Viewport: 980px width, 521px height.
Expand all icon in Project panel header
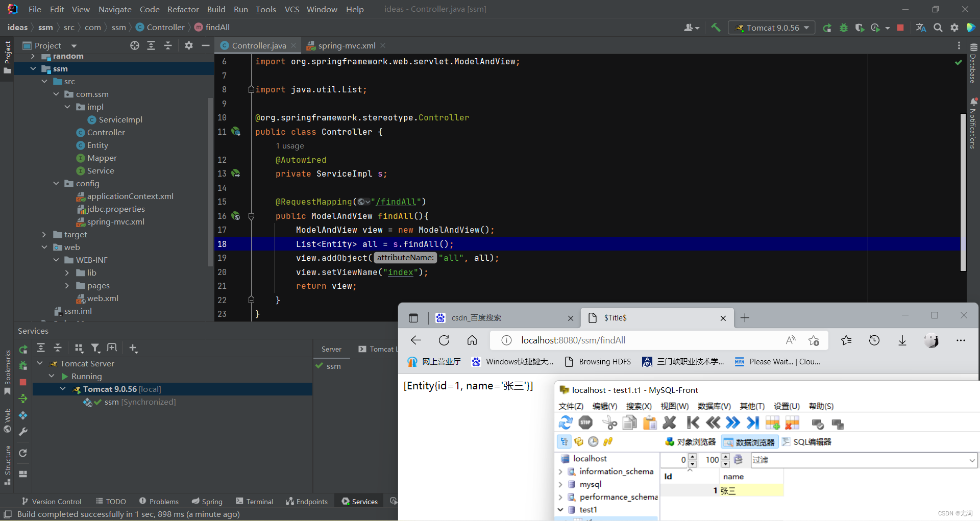click(x=151, y=45)
